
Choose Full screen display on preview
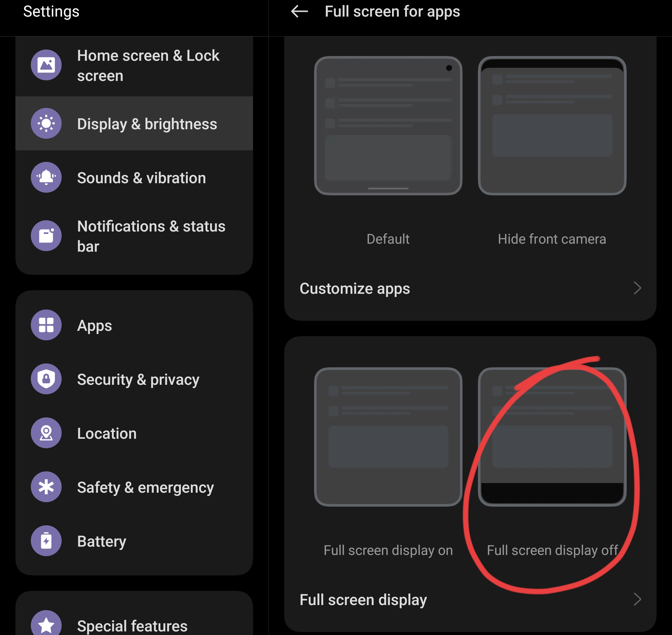(388, 437)
